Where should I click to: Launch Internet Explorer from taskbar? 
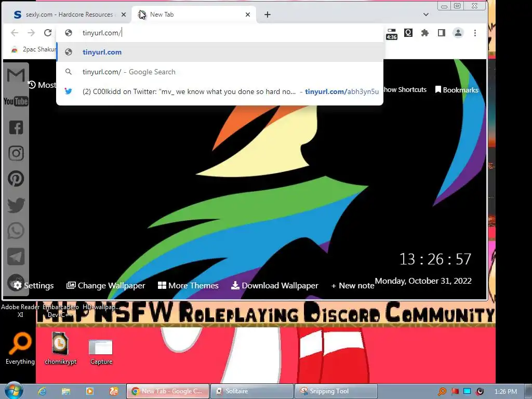pyautogui.click(x=42, y=391)
